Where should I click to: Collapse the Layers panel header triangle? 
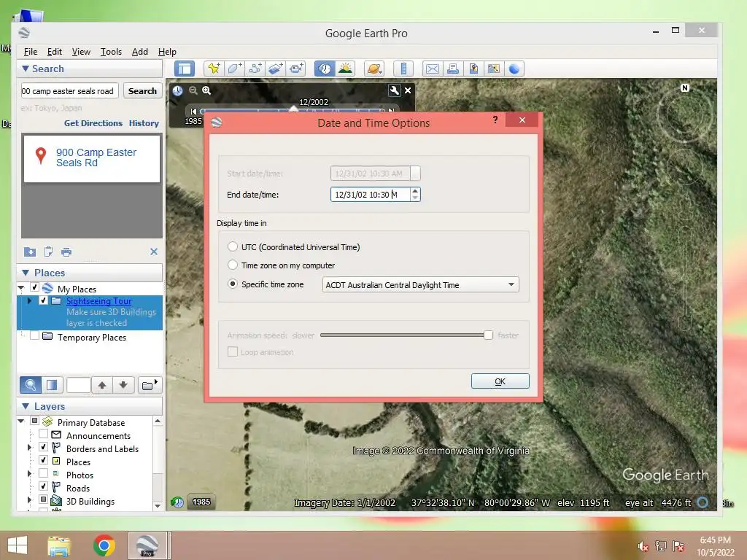[26, 406]
